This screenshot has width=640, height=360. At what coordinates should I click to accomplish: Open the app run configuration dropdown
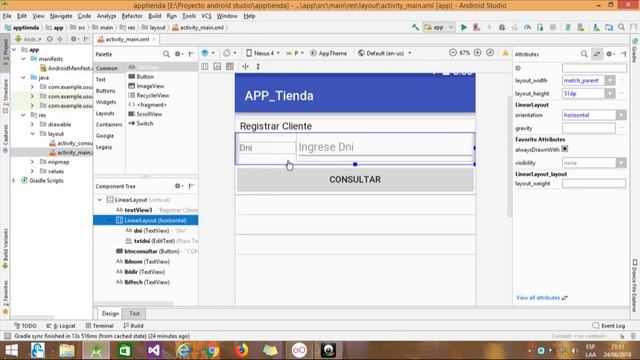(439, 27)
